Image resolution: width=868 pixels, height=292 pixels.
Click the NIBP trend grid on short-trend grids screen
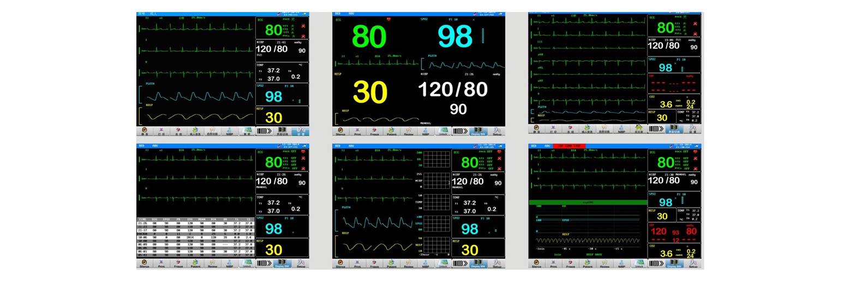[x=437, y=181]
